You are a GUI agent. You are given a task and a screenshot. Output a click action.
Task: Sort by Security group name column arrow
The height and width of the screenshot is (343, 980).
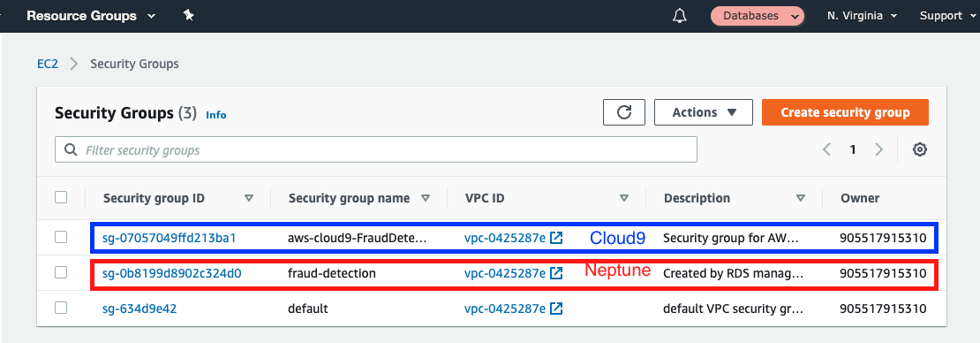coord(426,198)
